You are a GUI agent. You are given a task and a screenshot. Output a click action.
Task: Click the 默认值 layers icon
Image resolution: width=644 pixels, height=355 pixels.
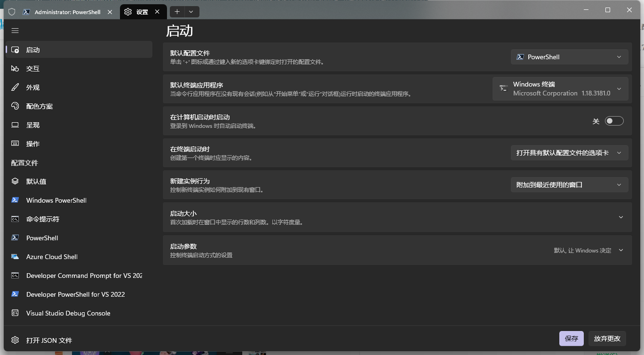15,181
